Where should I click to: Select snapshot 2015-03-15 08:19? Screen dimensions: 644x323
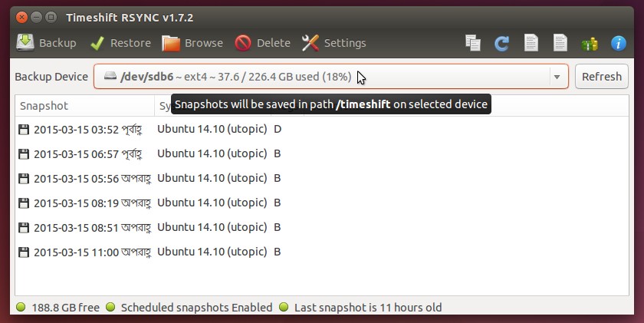[x=322, y=203]
